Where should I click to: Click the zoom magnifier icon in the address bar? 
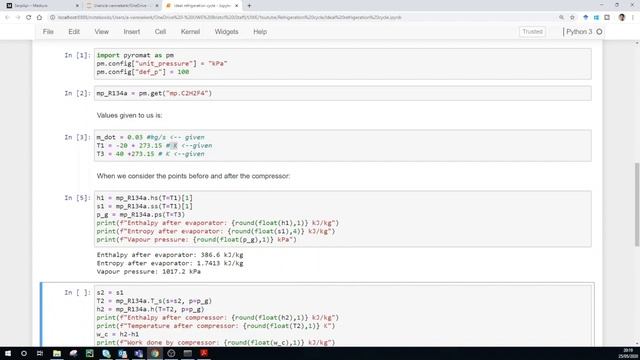[561, 18]
